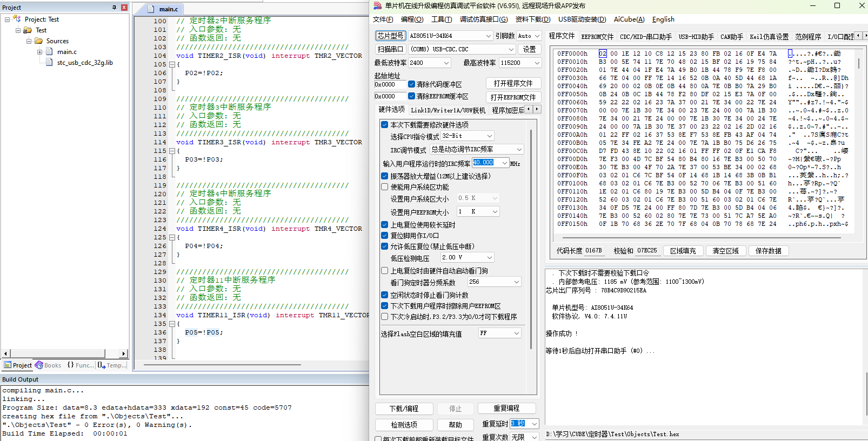Click the Sources group folder icon
Viewport: 868px width, 441px height.
click(x=38, y=41)
